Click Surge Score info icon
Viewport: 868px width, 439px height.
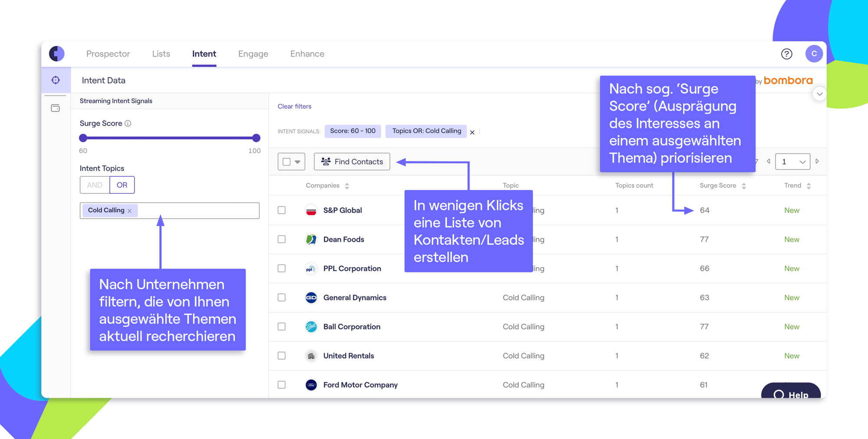click(x=128, y=124)
